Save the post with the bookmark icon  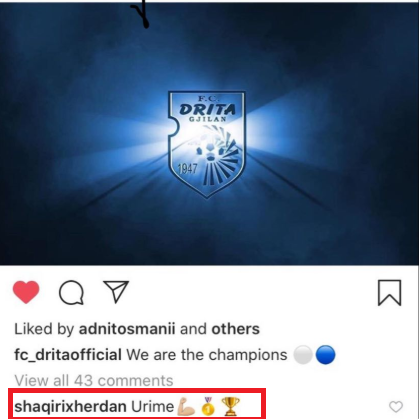389,293
